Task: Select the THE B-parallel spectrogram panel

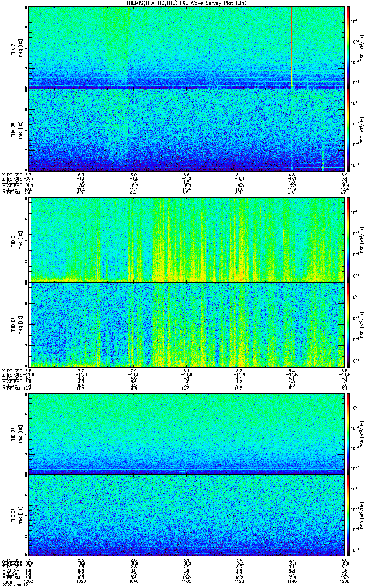Action: click(186, 515)
